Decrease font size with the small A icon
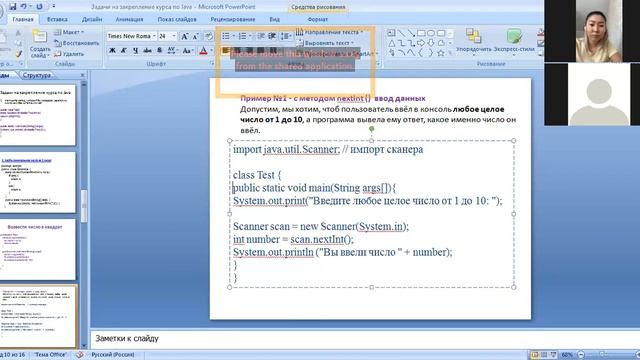The image size is (640, 360). pyautogui.click(x=196, y=36)
